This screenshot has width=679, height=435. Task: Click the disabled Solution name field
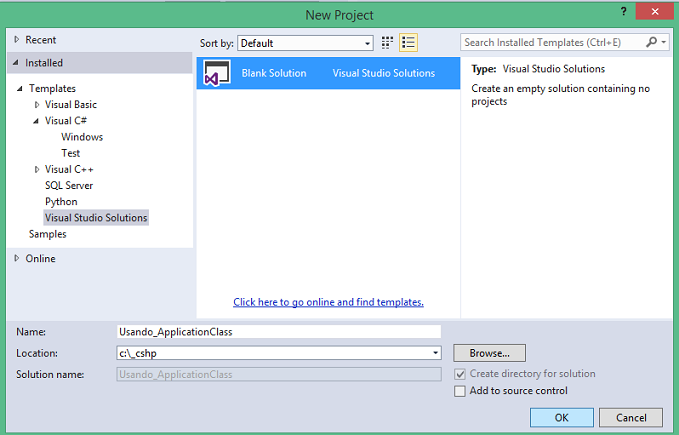(279, 374)
